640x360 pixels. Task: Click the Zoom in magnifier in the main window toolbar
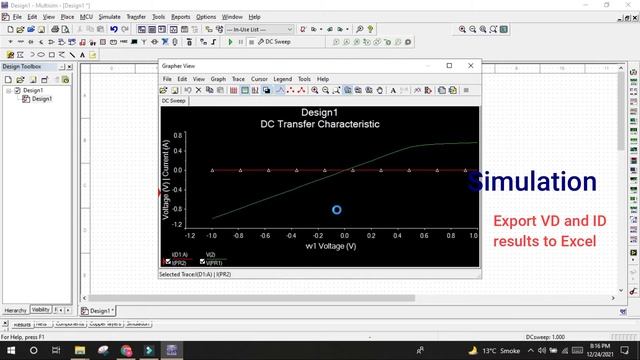tap(462, 29)
